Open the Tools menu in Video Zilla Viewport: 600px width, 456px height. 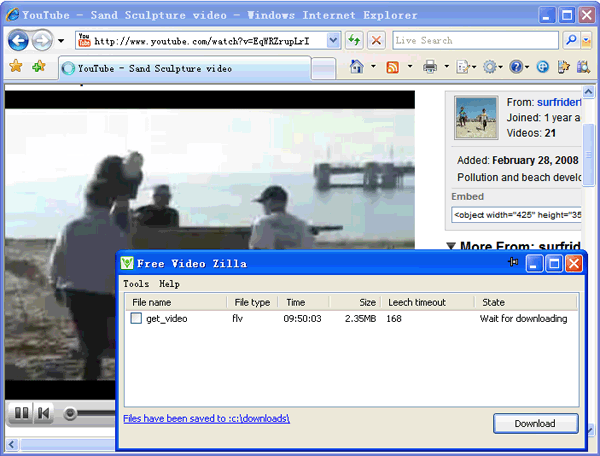click(x=136, y=284)
